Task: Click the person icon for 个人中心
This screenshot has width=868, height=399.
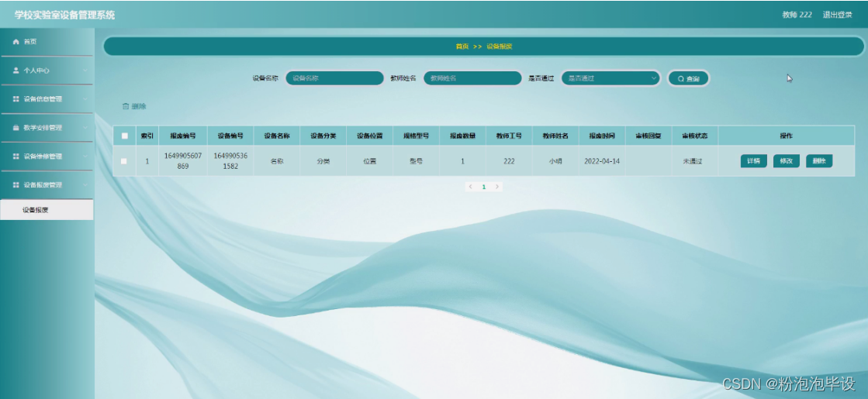Action: tap(16, 71)
